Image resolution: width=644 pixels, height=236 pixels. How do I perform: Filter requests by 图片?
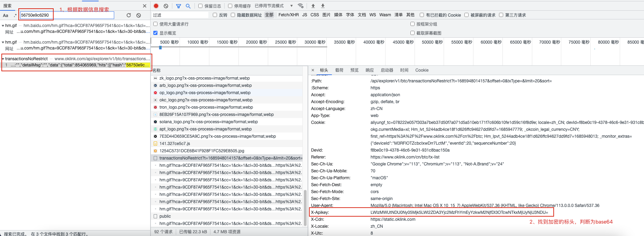coord(326,15)
